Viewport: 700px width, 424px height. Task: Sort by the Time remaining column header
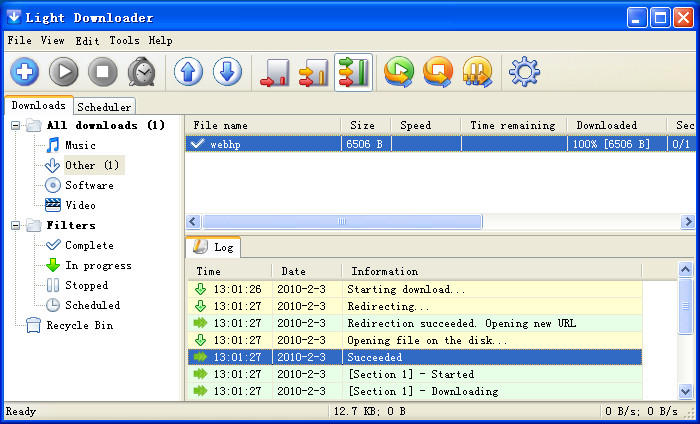click(x=514, y=125)
